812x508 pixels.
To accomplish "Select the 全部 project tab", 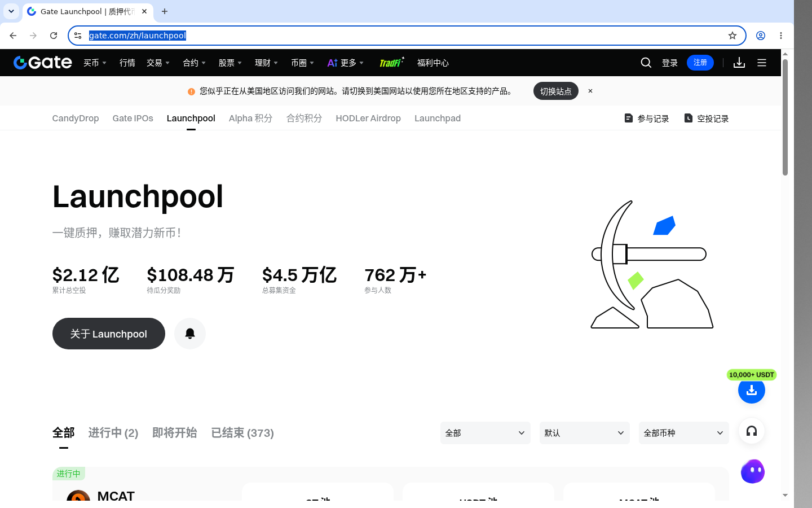I will 64,433.
